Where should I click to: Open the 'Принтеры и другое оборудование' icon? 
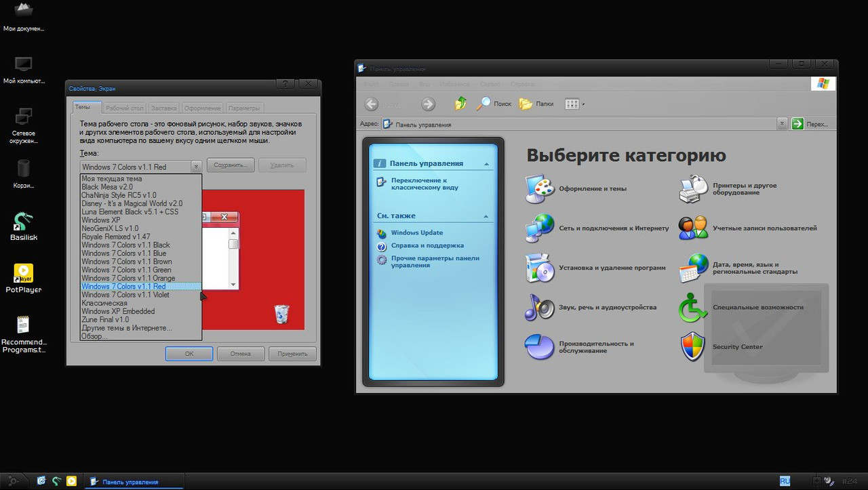pos(694,189)
